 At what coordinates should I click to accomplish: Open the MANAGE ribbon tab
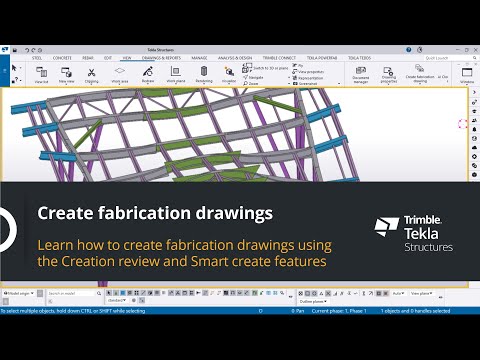tap(199, 58)
